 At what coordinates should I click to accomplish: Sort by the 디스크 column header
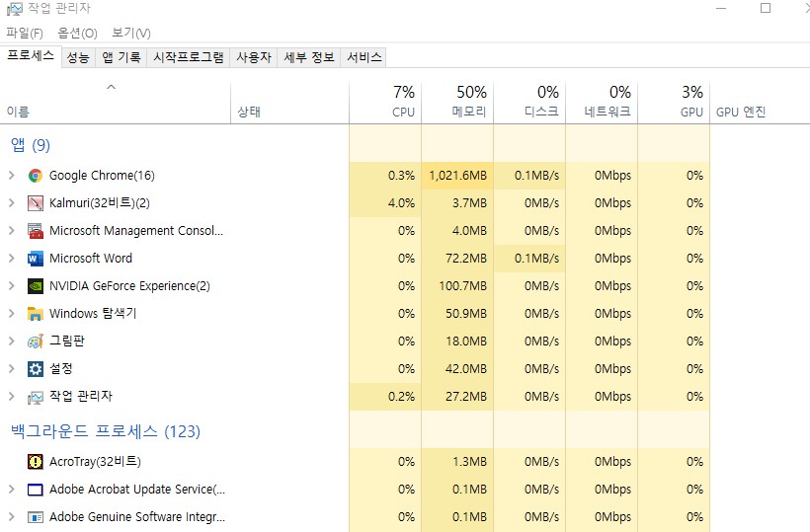530,104
